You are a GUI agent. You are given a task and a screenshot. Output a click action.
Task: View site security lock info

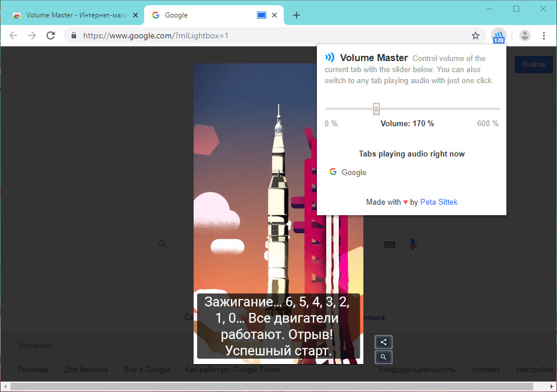pos(74,35)
